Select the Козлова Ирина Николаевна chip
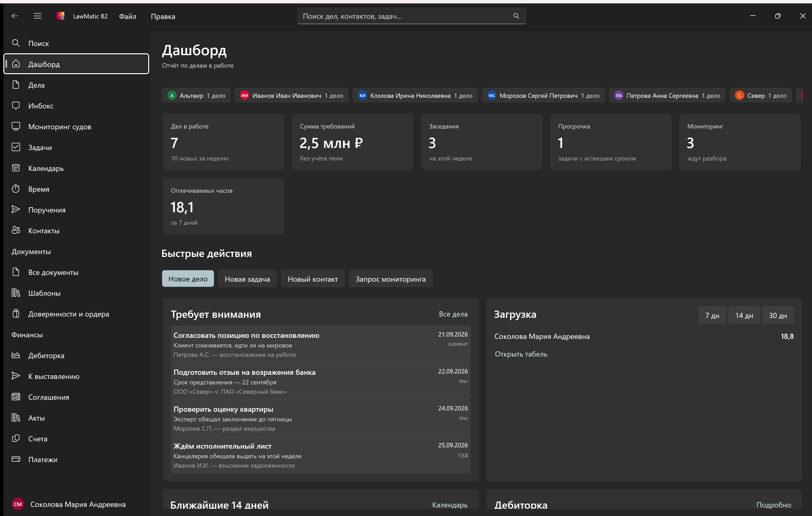The image size is (812, 516). (415, 95)
